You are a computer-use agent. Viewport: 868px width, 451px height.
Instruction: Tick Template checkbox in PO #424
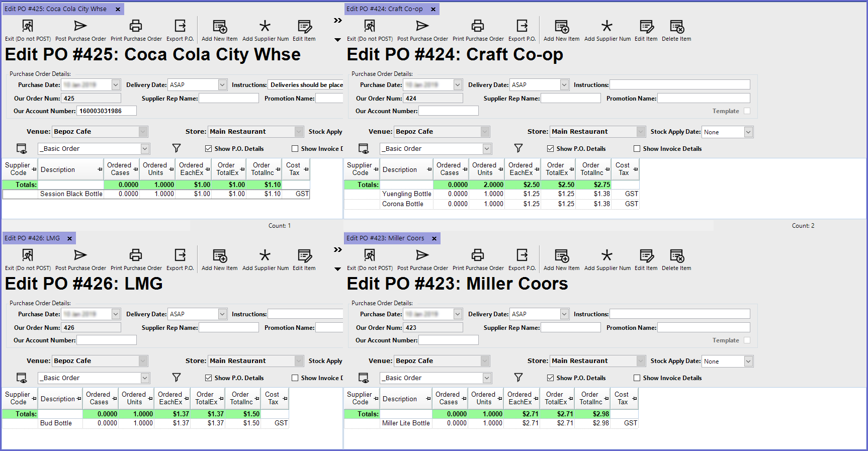click(747, 111)
